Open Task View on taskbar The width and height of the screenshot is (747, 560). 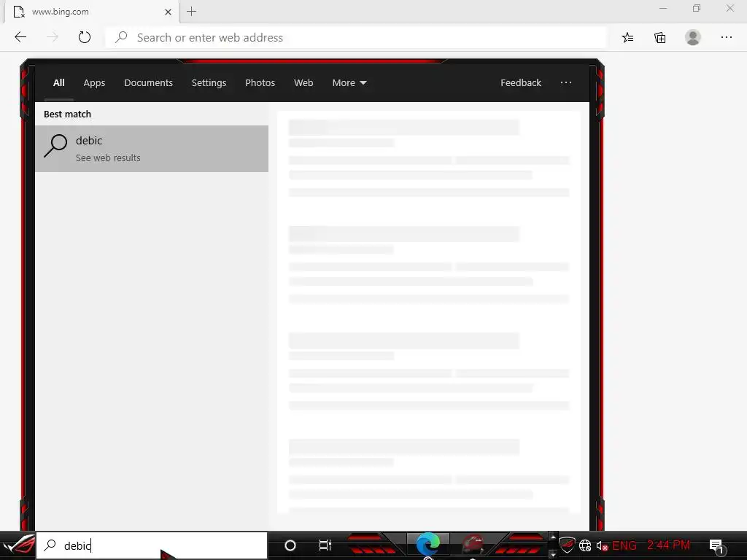325,545
